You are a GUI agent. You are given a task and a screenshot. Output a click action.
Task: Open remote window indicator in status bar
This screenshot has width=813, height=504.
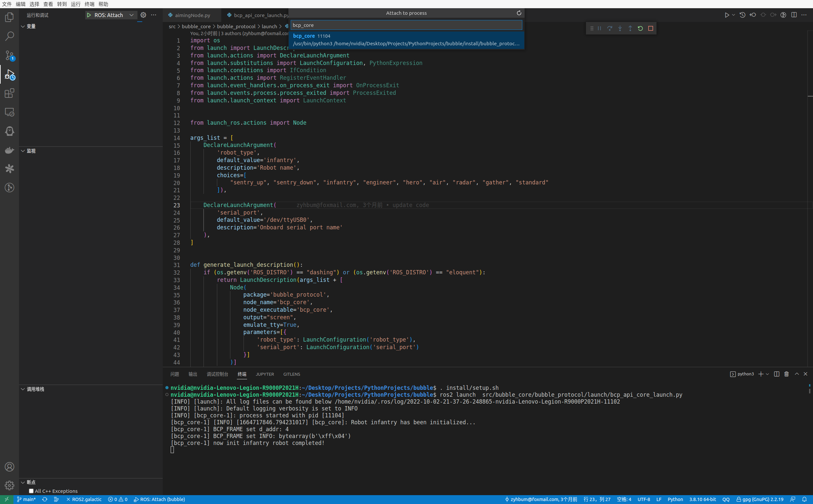6,499
